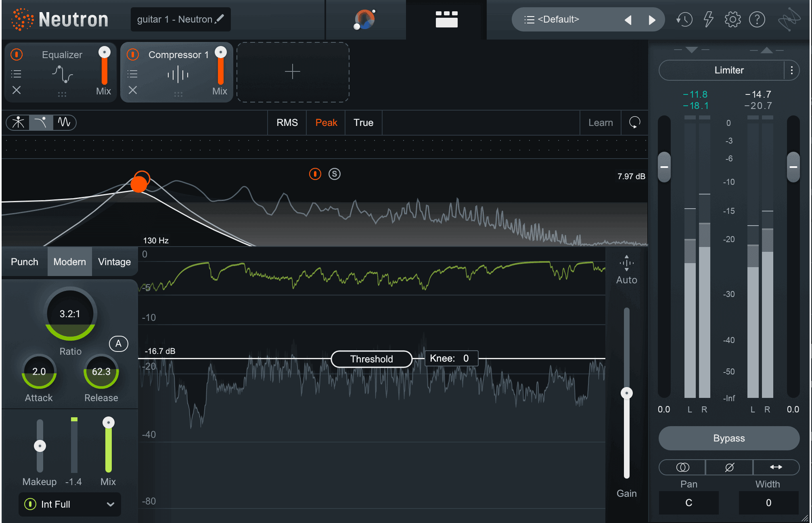Click the orange 130 Hz filter node

click(x=139, y=184)
